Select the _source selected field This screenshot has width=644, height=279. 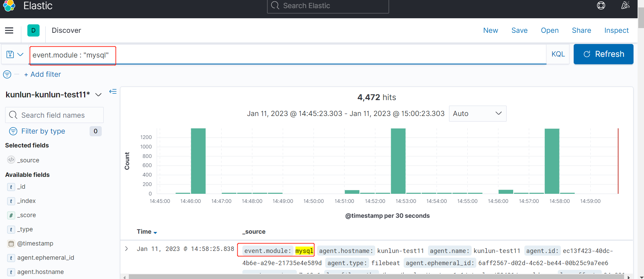click(28, 160)
